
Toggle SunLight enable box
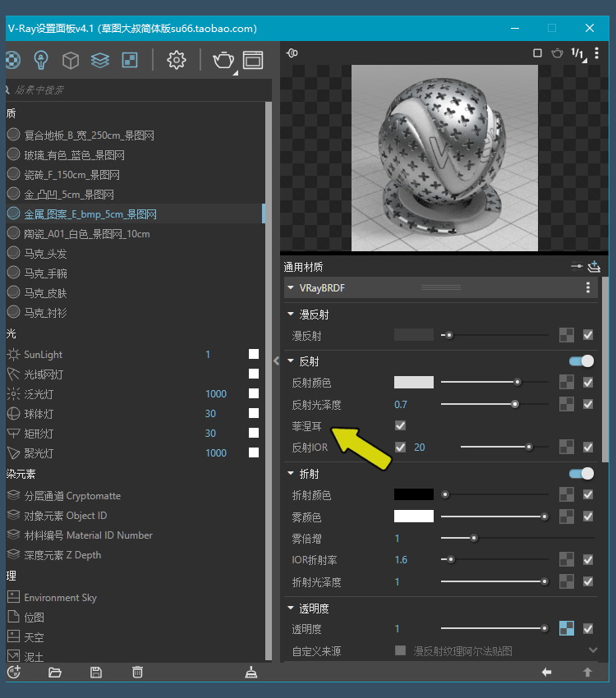tap(254, 354)
